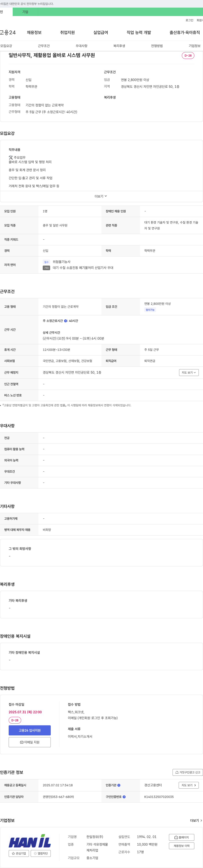Jump to the 전형방법 section tab
The width and height of the screenshot is (203, 868).
click(157, 46)
